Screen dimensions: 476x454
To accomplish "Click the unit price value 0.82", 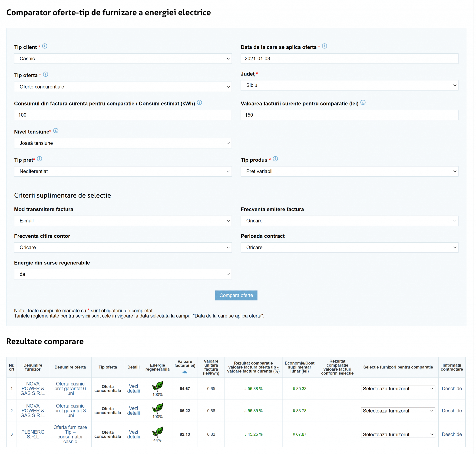I will coord(211,434).
